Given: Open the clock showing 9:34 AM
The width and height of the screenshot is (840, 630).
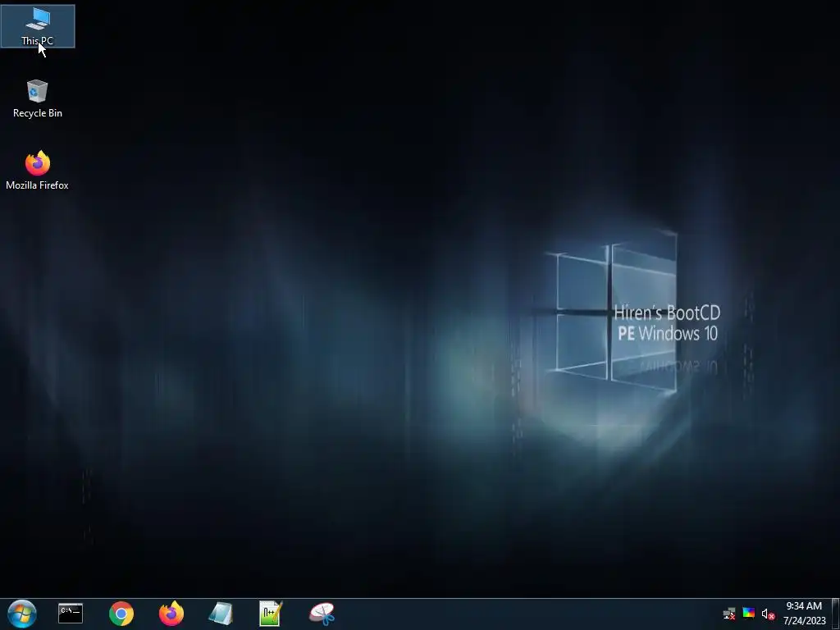Looking at the screenshot, I should [804, 614].
